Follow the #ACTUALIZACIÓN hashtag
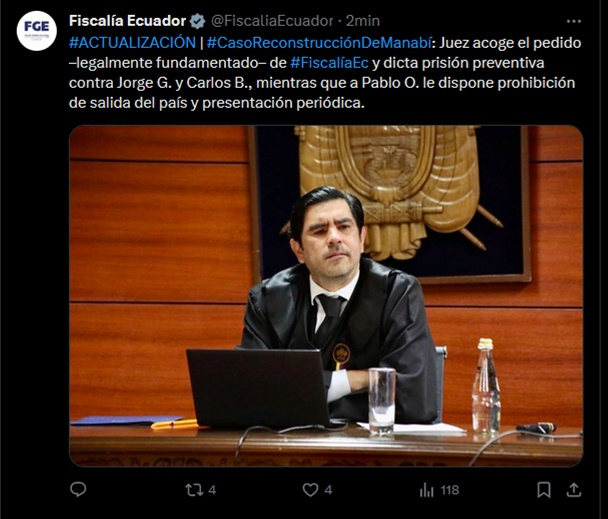 (x=132, y=43)
